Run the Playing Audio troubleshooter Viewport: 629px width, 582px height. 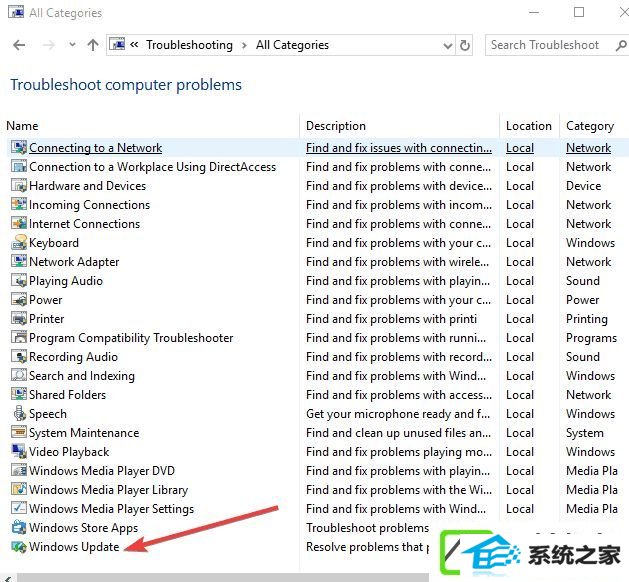click(66, 281)
